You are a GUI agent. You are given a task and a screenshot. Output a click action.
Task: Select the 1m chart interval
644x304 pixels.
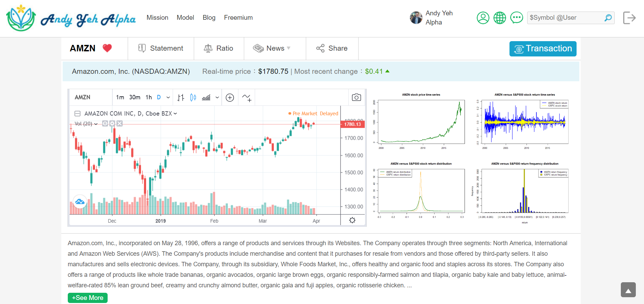tap(120, 97)
